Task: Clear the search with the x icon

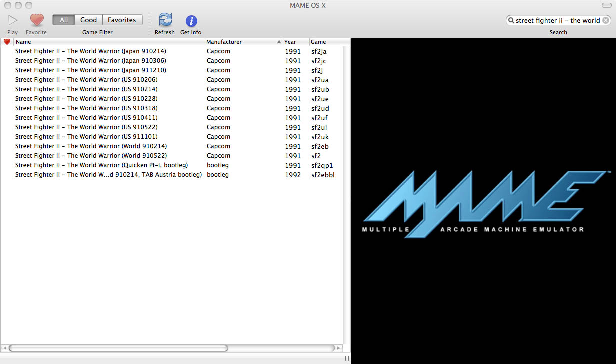Action: coord(605,20)
